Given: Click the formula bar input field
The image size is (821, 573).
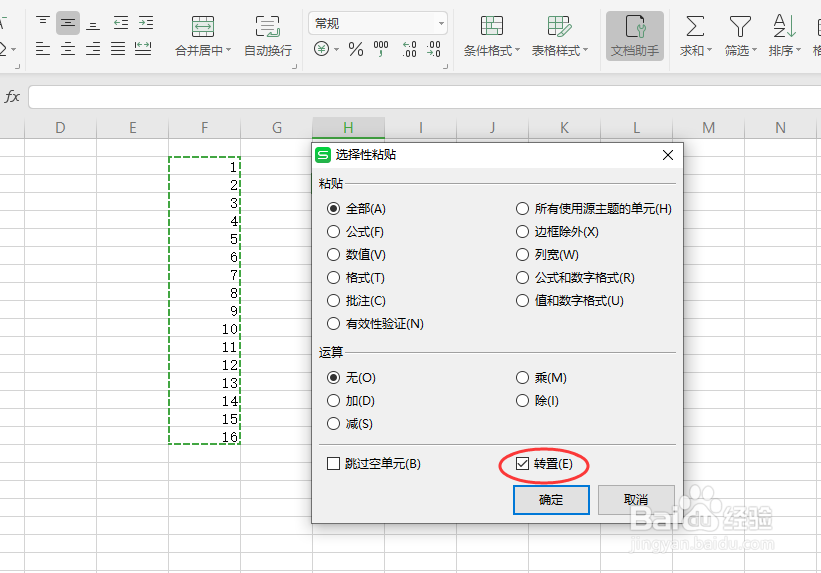Looking at the screenshot, I should click(425, 97).
